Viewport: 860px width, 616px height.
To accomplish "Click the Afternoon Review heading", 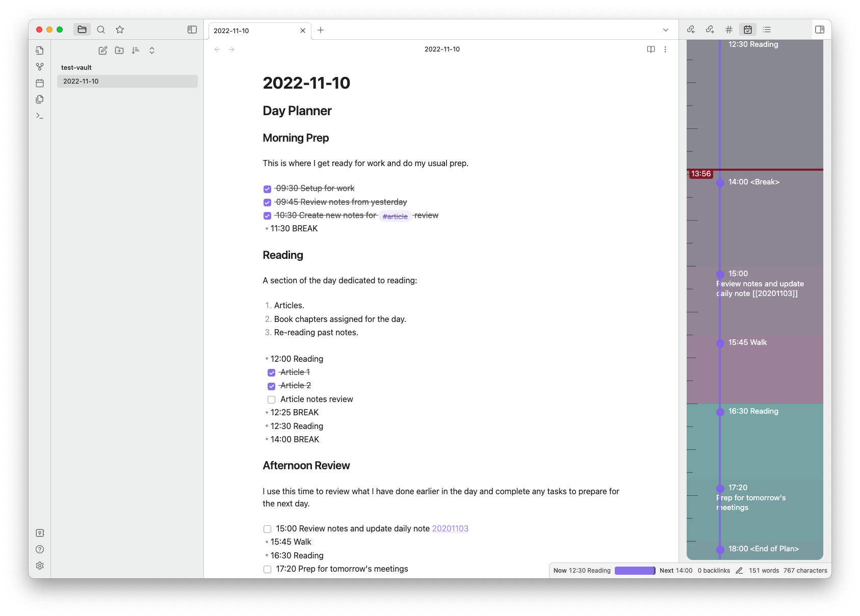I will click(x=306, y=466).
